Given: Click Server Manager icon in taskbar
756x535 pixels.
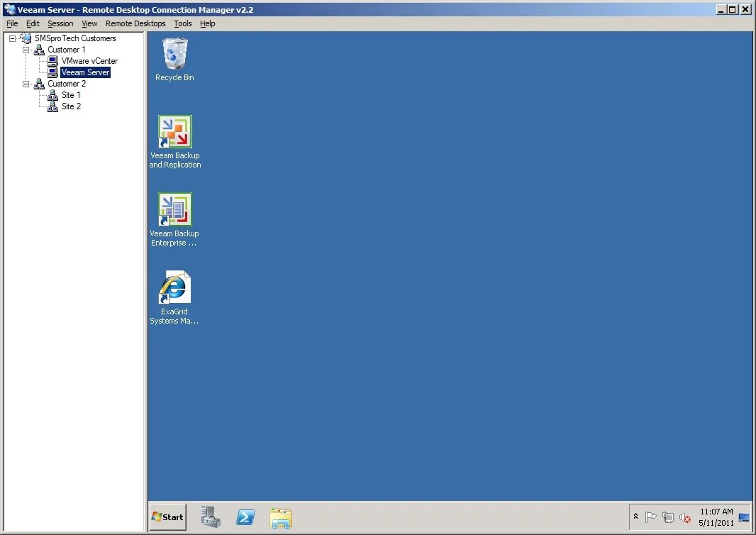Looking at the screenshot, I should click(x=211, y=517).
